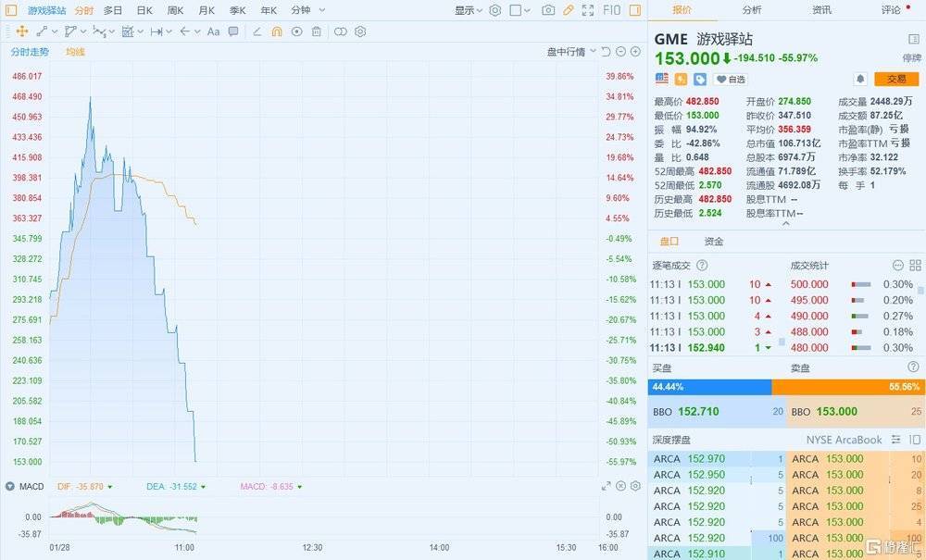The width and height of the screenshot is (926, 560).
Task: Collapse the quote details chevron
Action: (x=786, y=224)
